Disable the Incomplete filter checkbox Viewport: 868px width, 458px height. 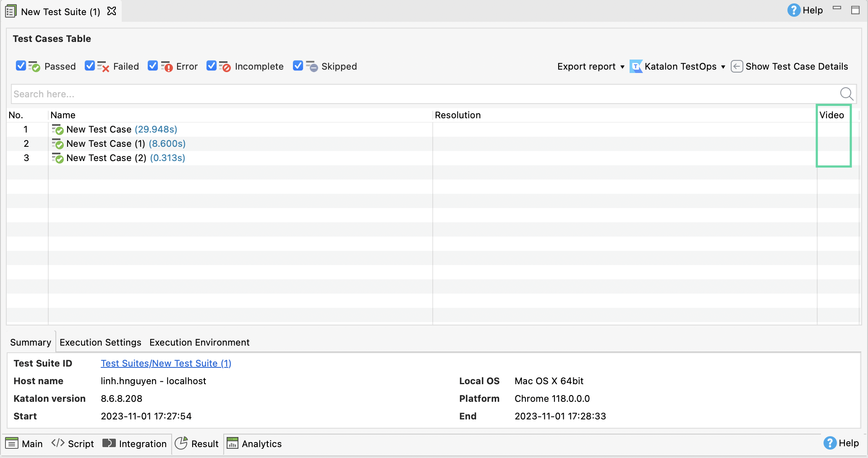(212, 65)
